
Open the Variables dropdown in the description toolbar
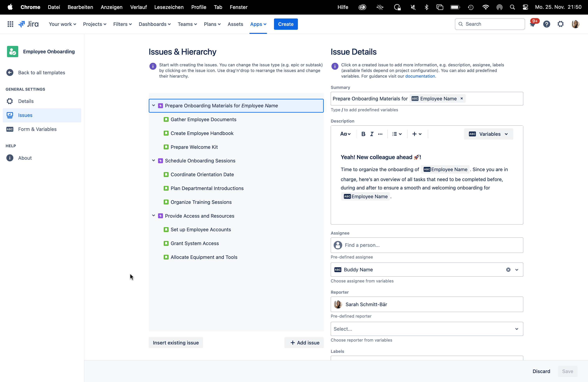488,134
